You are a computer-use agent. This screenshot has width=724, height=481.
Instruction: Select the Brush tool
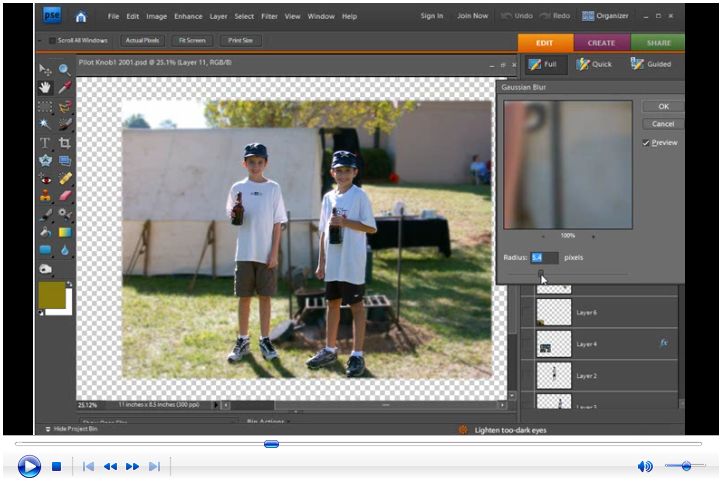point(45,214)
